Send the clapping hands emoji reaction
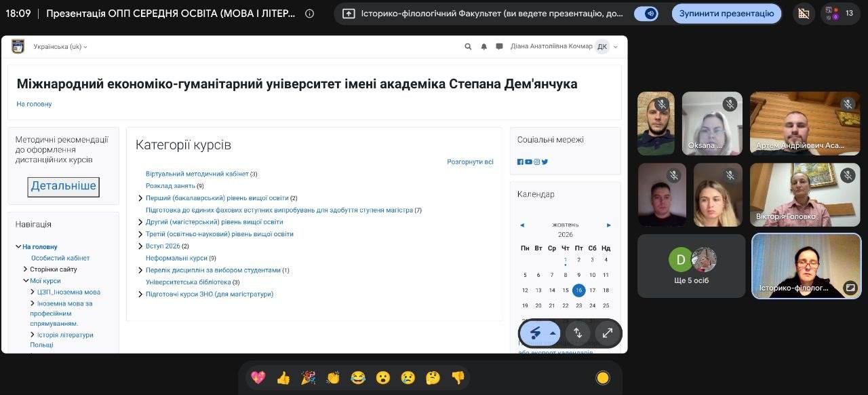The image size is (868, 395). (333, 378)
